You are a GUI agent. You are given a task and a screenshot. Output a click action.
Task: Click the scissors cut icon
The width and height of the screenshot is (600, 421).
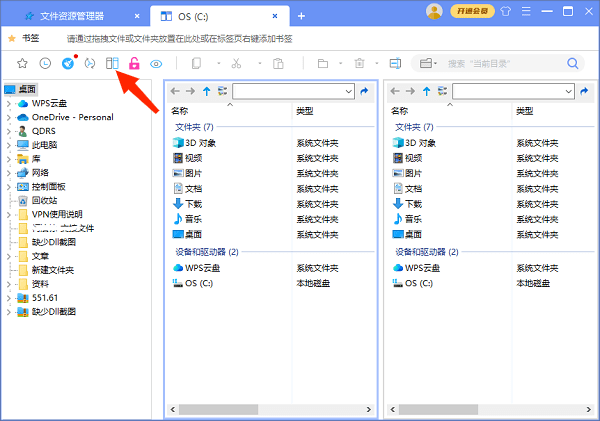236,63
